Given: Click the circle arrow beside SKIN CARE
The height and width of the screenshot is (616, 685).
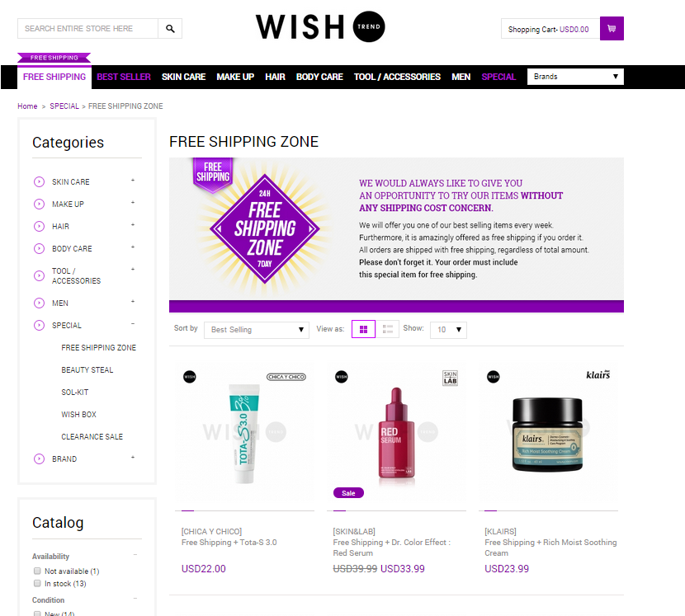Looking at the screenshot, I should (40, 181).
